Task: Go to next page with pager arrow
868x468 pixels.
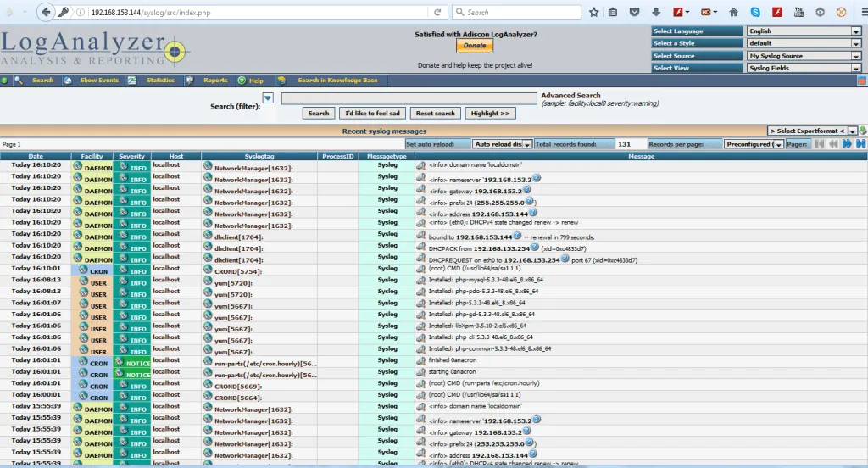Action: point(847,144)
